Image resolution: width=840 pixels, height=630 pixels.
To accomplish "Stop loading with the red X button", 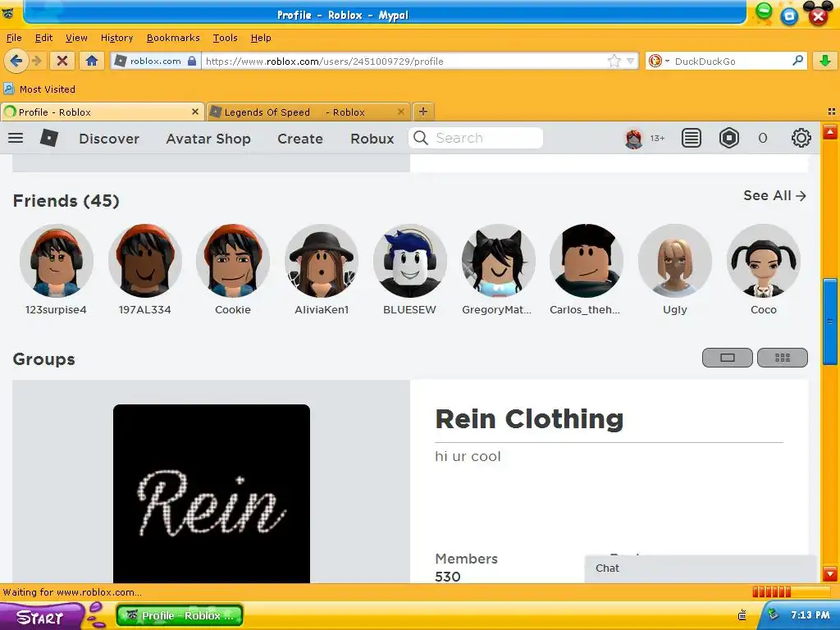I will click(x=62, y=61).
